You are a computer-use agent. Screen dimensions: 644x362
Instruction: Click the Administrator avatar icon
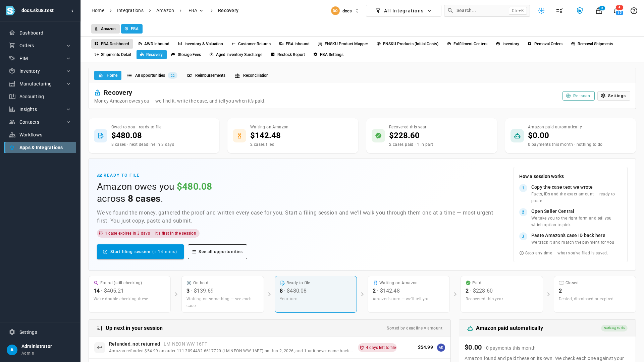click(x=12, y=350)
